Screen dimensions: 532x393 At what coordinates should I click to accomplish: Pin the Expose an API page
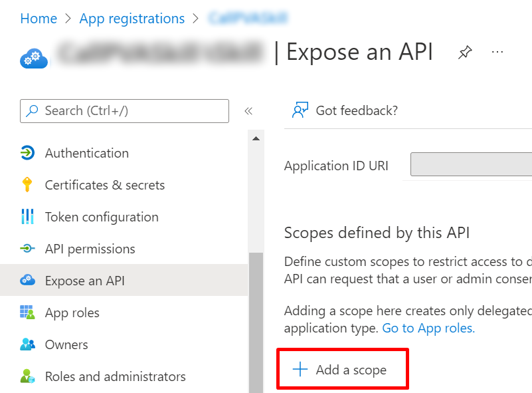[465, 52]
